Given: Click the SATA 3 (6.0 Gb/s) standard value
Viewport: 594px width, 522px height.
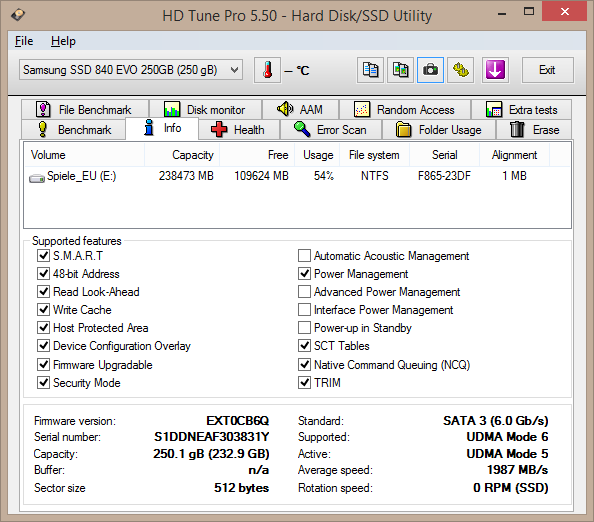Looking at the screenshot, I should (x=496, y=420).
